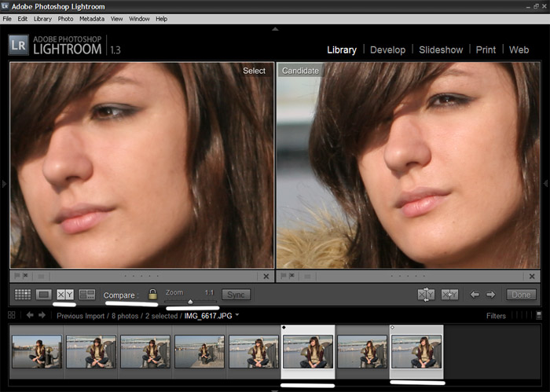Select next photo with right arrow
The image size is (550, 392).
(x=491, y=295)
